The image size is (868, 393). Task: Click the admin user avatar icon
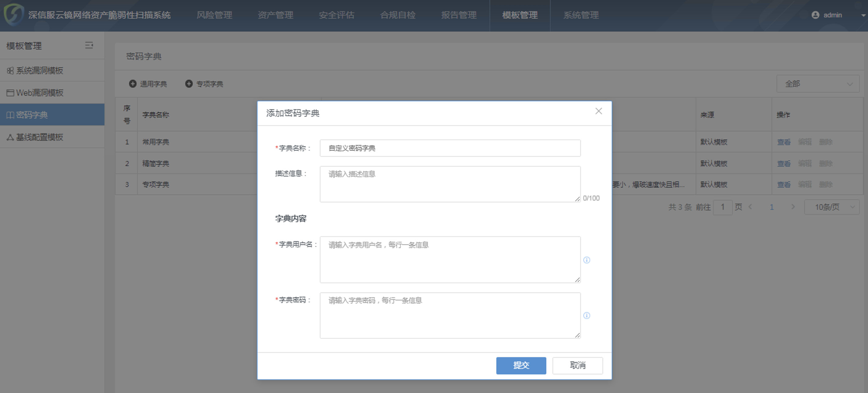click(x=815, y=15)
